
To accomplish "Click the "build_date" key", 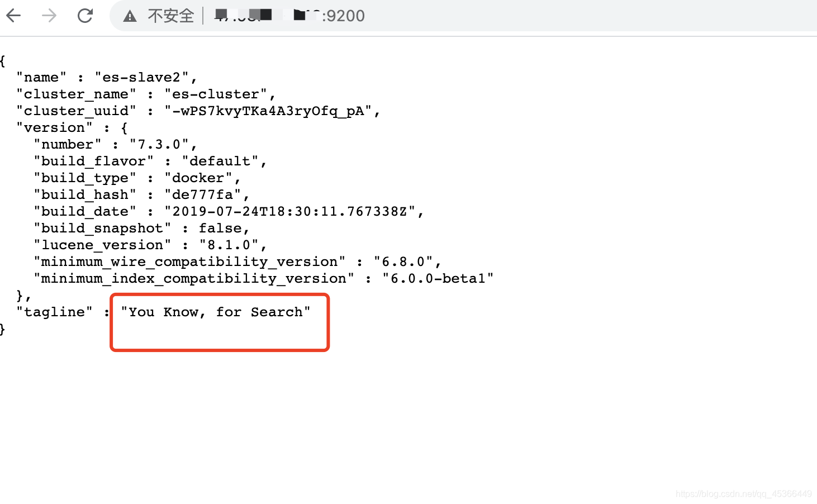I will [85, 211].
